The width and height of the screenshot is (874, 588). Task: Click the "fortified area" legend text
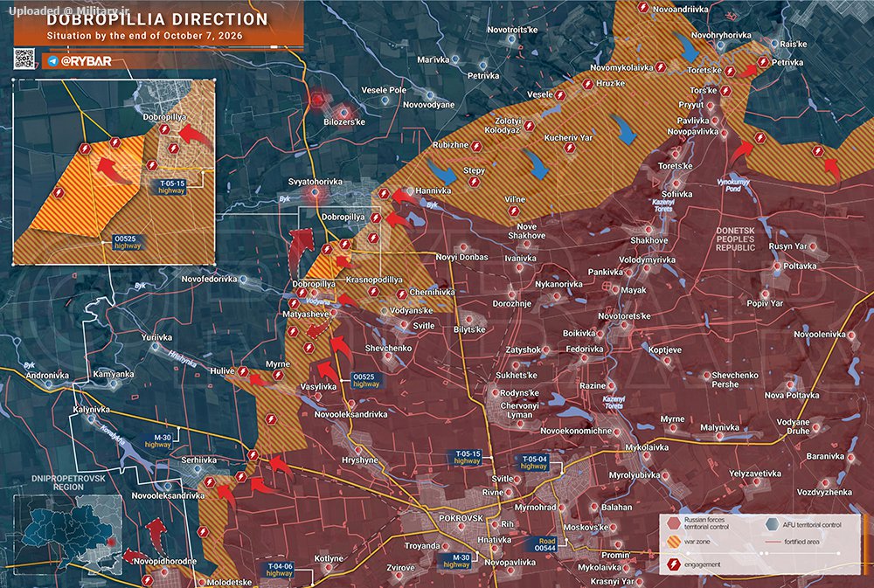pyautogui.click(x=801, y=542)
